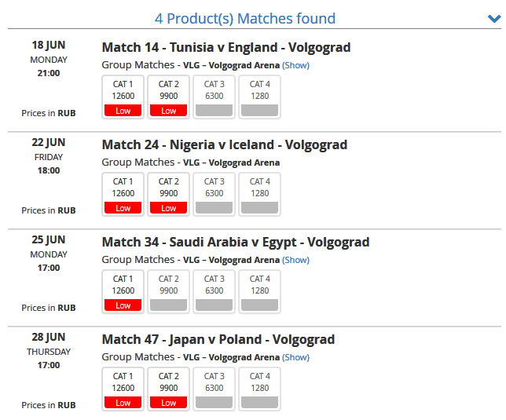Open Match 24 Nigeria v Iceland title
Viewport: 506px width, 420px height.
224,145
